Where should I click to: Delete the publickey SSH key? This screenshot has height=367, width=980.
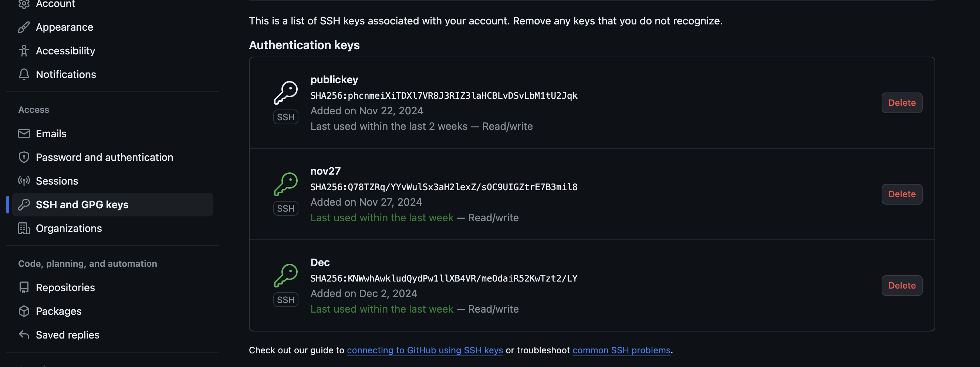pyautogui.click(x=902, y=103)
